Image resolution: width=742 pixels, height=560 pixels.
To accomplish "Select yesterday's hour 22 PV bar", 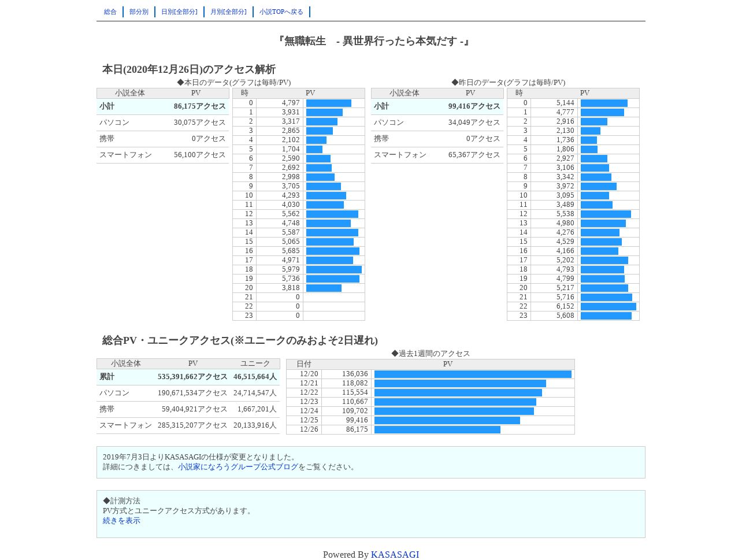I will (x=609, y=307).
